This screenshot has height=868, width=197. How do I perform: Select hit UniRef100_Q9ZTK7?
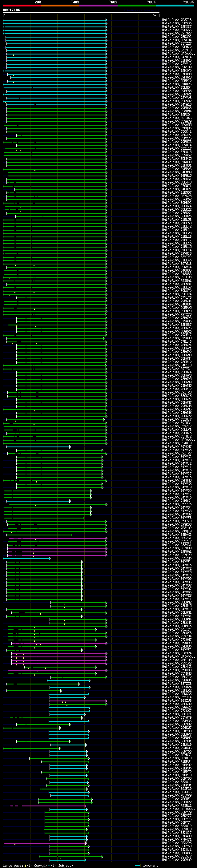click(x=177, y=453)
